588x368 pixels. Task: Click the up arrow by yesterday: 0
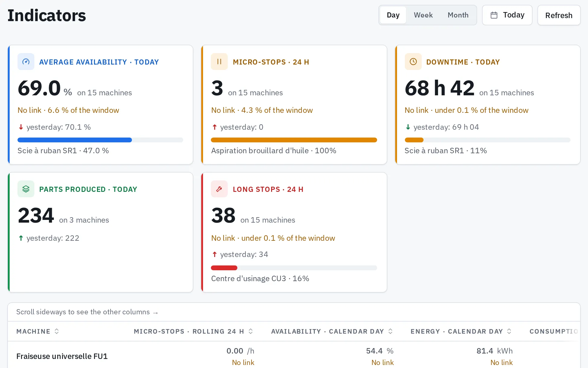tap(214, 127)
